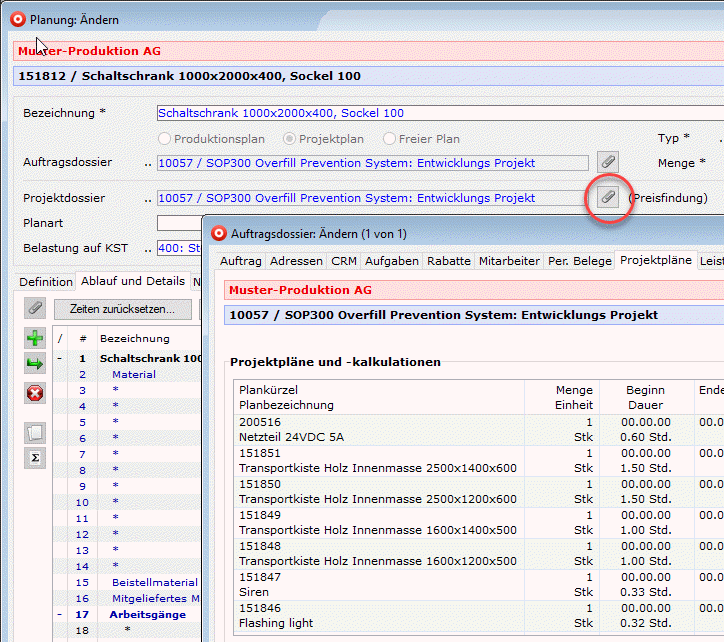Open Auftragsdossier lookup dots before the field

[149, 163]
